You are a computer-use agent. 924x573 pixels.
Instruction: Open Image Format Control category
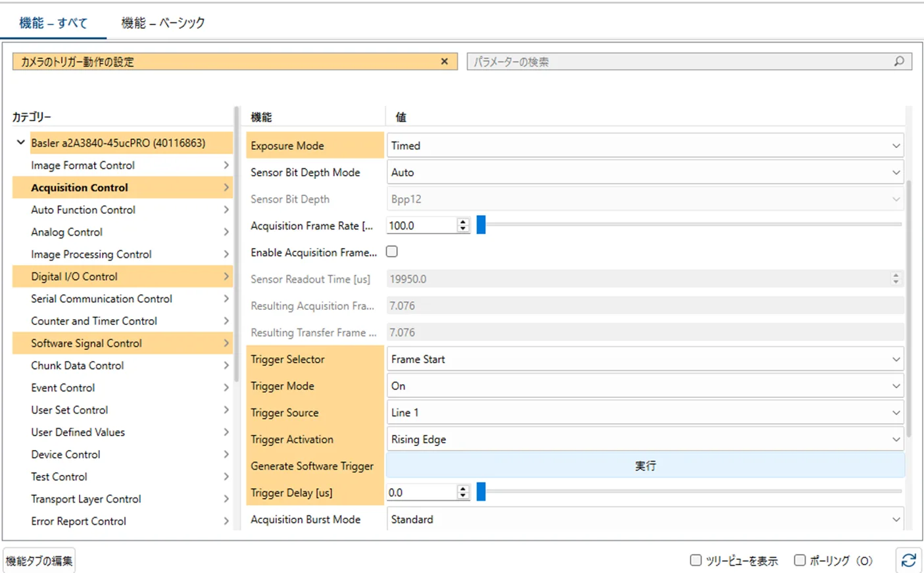(122, 165)
